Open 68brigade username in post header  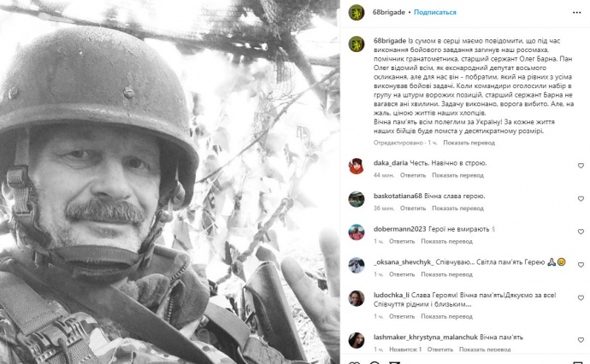click(389, 13)
